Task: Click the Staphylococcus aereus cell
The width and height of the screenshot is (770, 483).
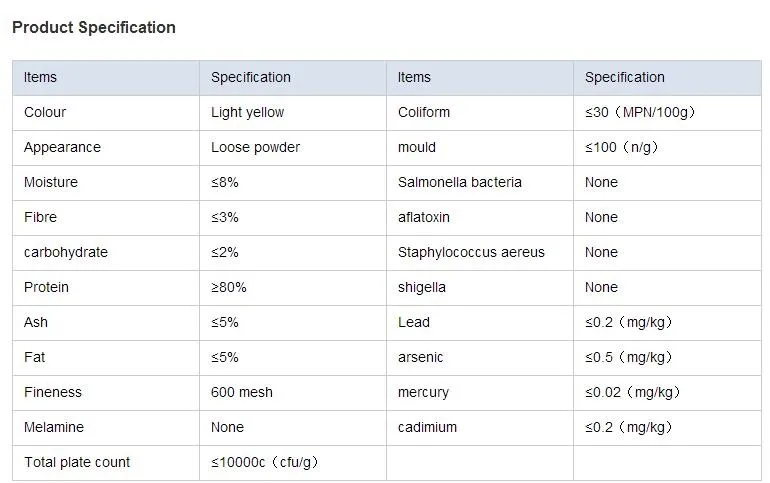Action: pyautogui.click(x=471, y=252)
